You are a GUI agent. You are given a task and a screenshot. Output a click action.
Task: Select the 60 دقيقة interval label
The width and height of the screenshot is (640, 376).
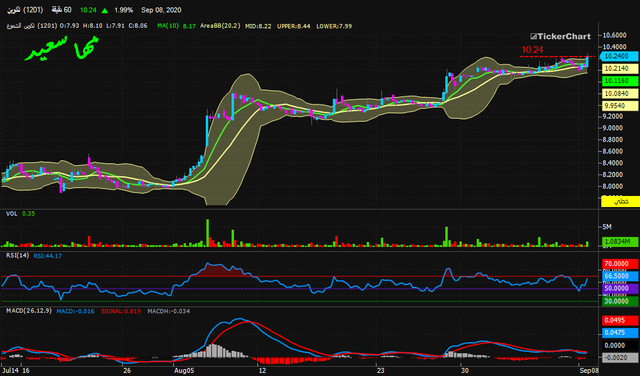62,10
